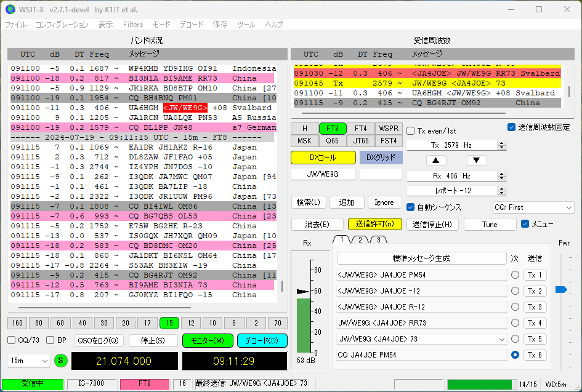Click the DXグリッド button
This screenshot has width=582, height=392.
pyautogui.click(x=381, y=158)
